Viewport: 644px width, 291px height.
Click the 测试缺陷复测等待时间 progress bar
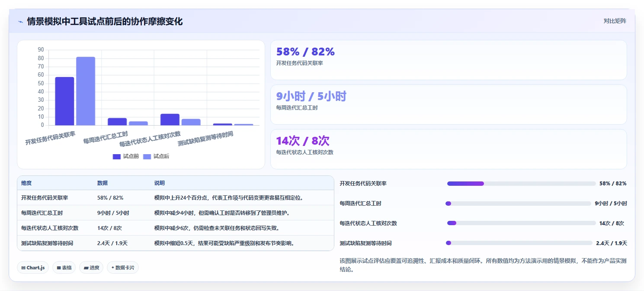coord(519,243)
